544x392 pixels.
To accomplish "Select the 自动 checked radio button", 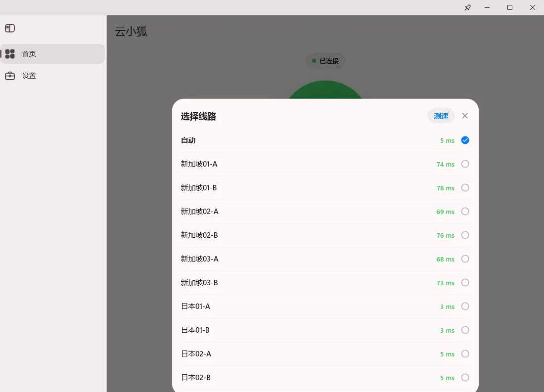I will [465, 140].
